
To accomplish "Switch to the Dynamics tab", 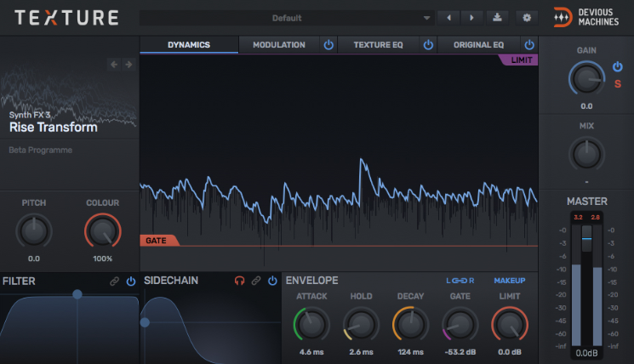I will point(189,45).
